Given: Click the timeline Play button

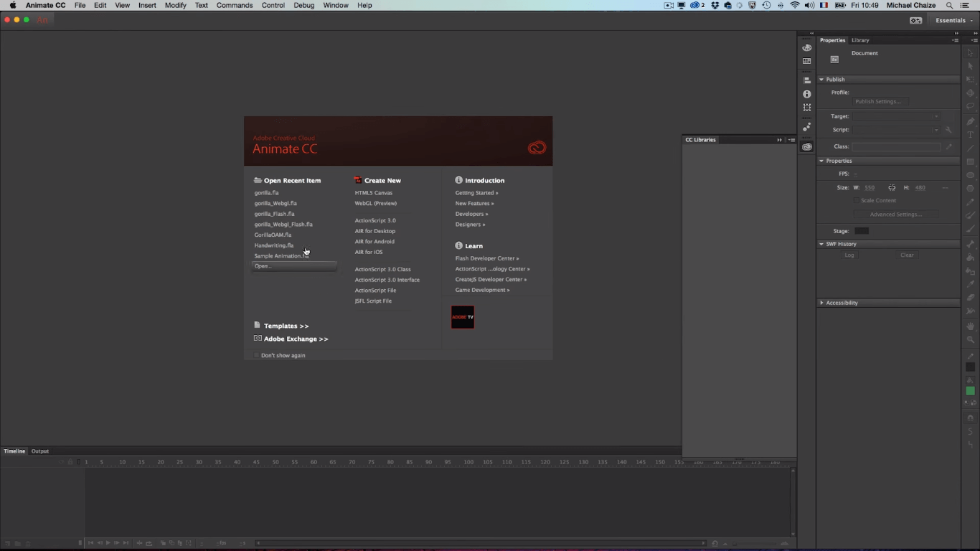Looking at the screenshot, I should coord(108,543).
